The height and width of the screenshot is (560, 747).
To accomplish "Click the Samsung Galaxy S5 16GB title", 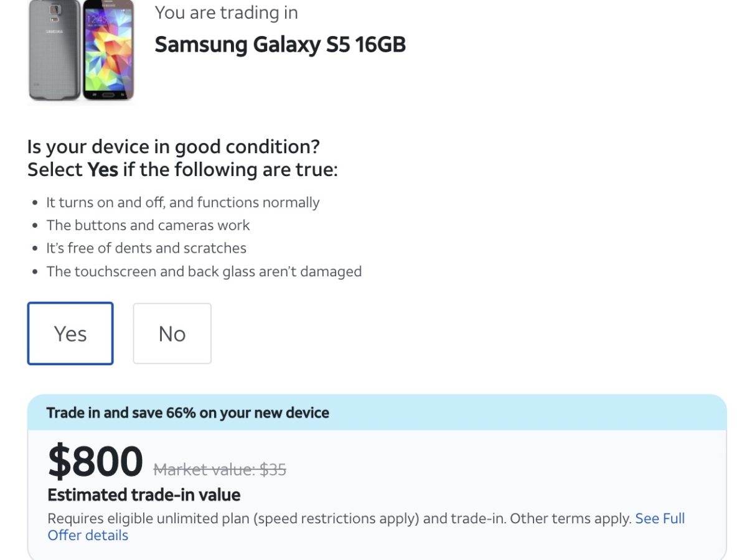I will tap(280, 45).
